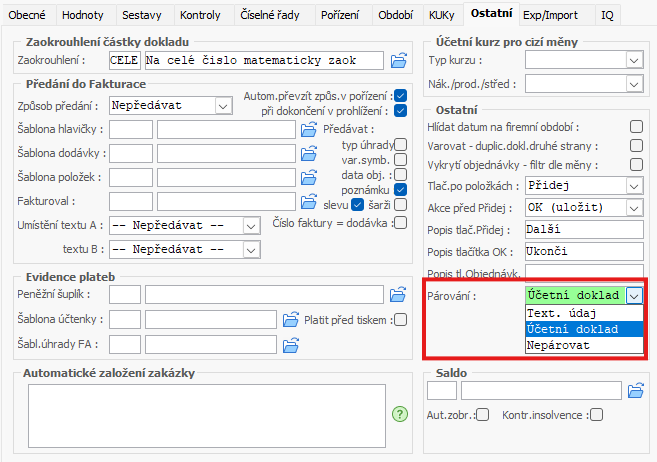Screen dimensions: 657x462
Task: Enable Varovat - duplic.dokl.druhé strany
Action: click(636, 145)
